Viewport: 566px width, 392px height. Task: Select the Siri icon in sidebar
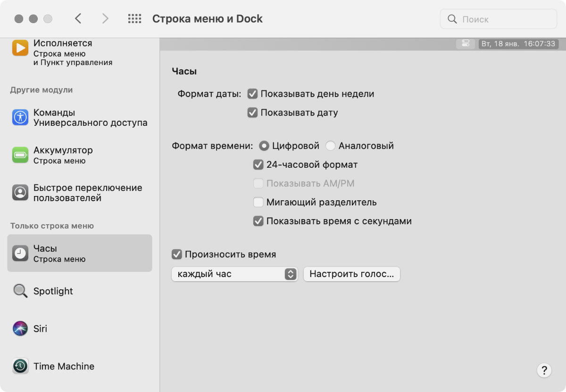tap(20, 328)
